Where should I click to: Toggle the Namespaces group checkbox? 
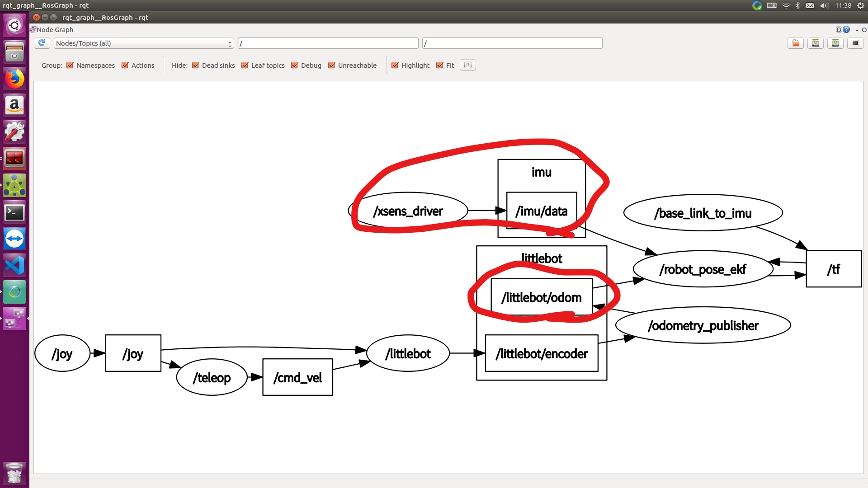tap(70, 65)
